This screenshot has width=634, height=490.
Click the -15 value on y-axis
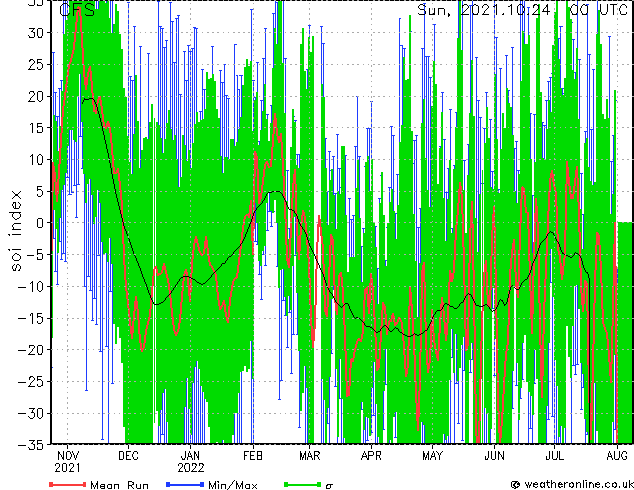tap(31, 318)
